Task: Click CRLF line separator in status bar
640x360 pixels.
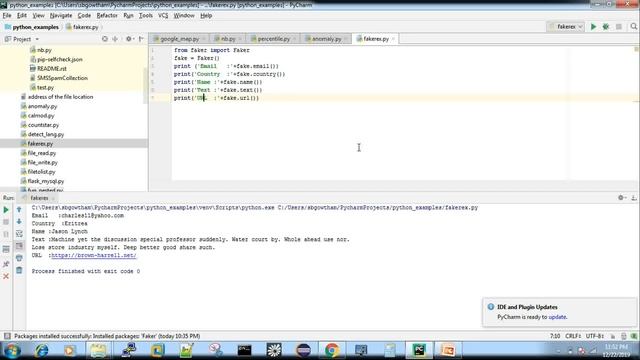Action: point(573,336)
